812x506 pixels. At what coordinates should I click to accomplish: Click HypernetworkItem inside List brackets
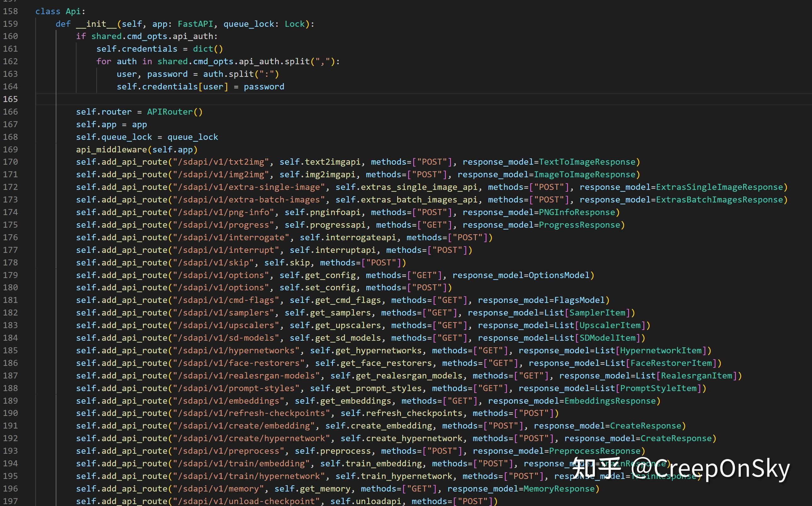(661, 350)
